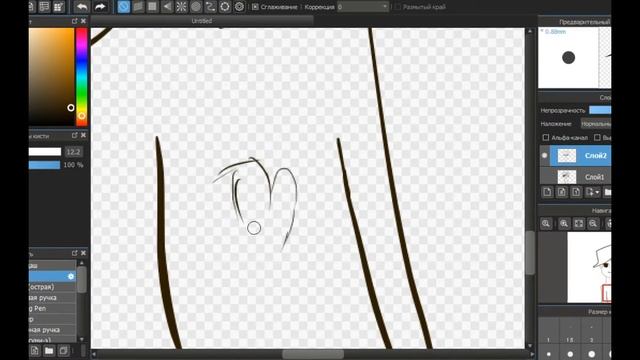
Task: Toggle the Альфа-канал checkbox
Action: [546, 138]
